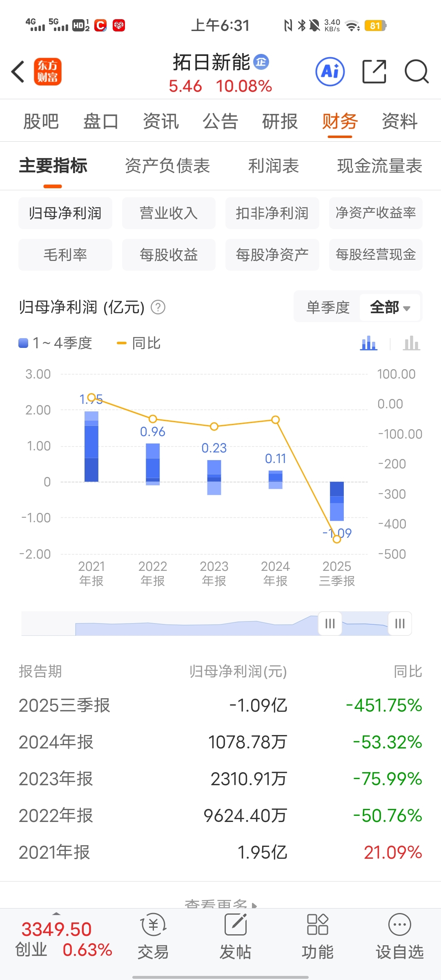The width and height of the screenshot is (441, 980).
Task: Switch to the 盘口 tab
Action: coord(101,121)
